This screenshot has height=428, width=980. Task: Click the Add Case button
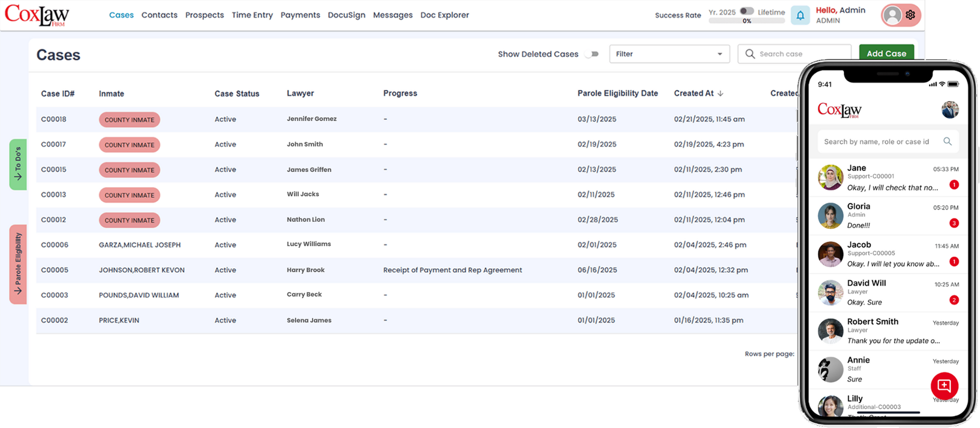coord(886,53)
